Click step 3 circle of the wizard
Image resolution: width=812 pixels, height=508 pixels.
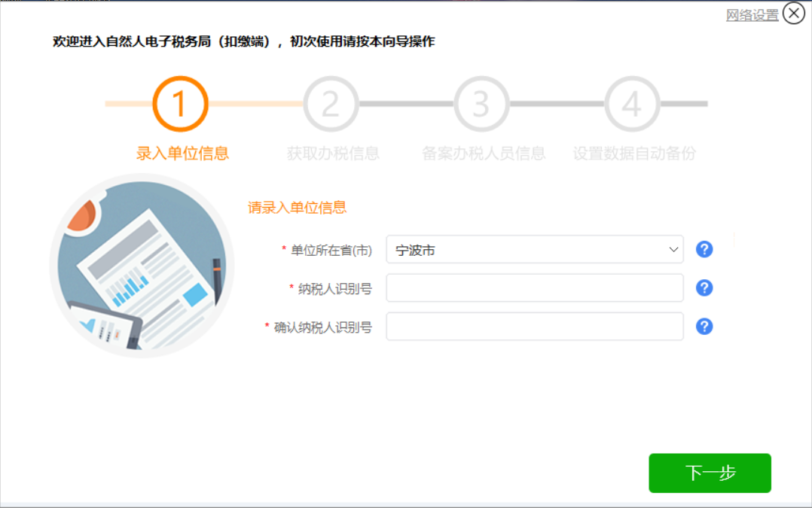(x=481, y=103)
